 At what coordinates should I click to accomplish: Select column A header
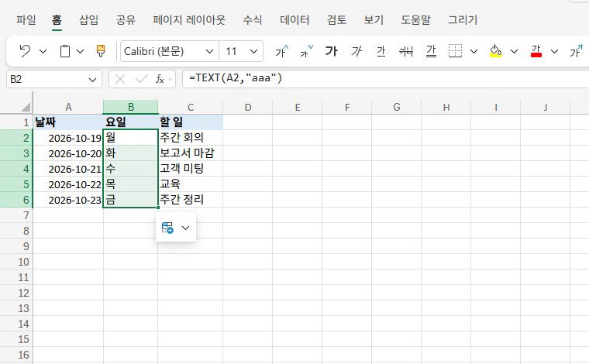68,108
